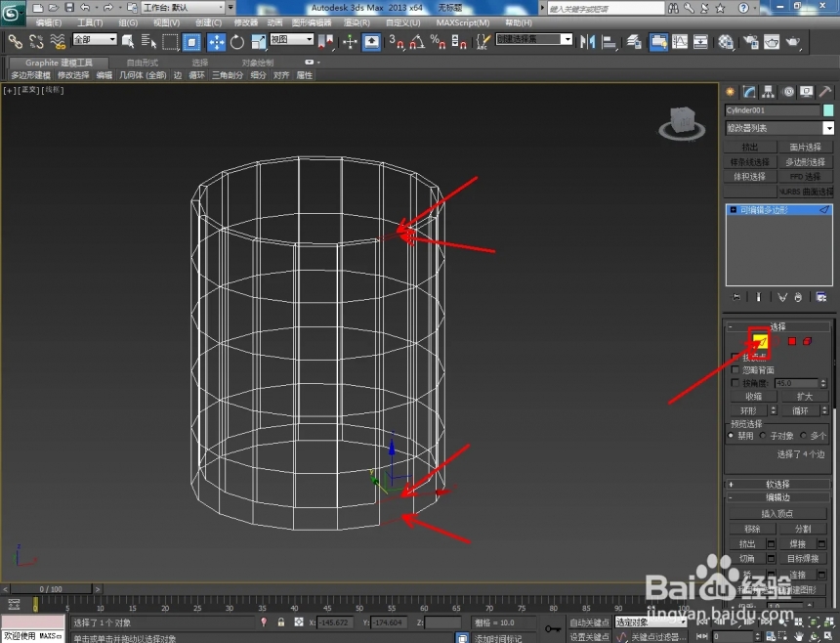The height and width of the screenshot is (643, 840).
Task: Click the Configure Modifier Sets icon
Action: (821, 297)
